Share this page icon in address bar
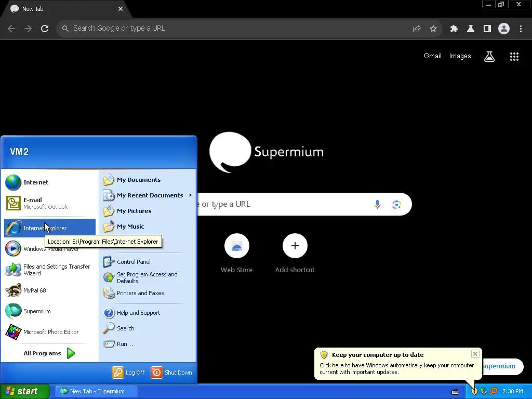The height and width of the screenshot is (399, 532). tap(417, 29)
